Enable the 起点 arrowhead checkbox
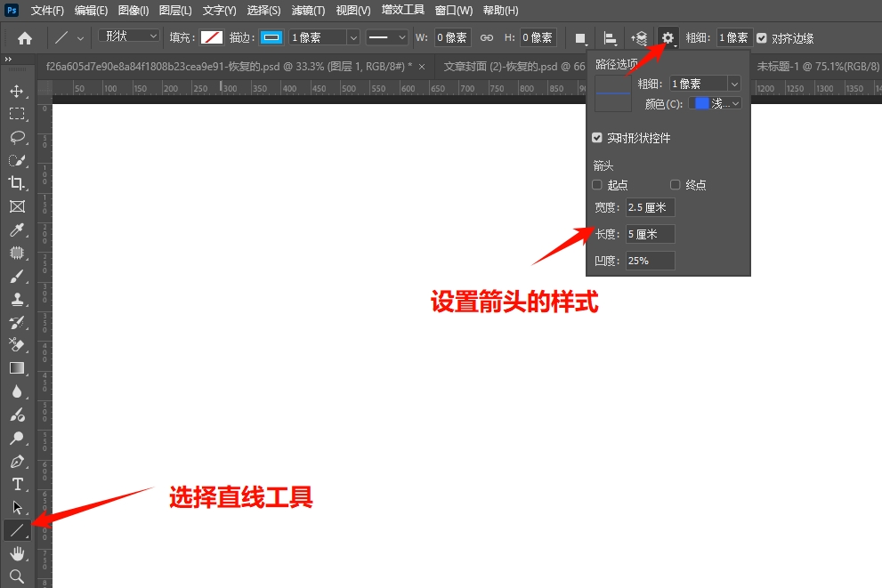The height and width of the screenshot is (588, 882). coord(597,184)
